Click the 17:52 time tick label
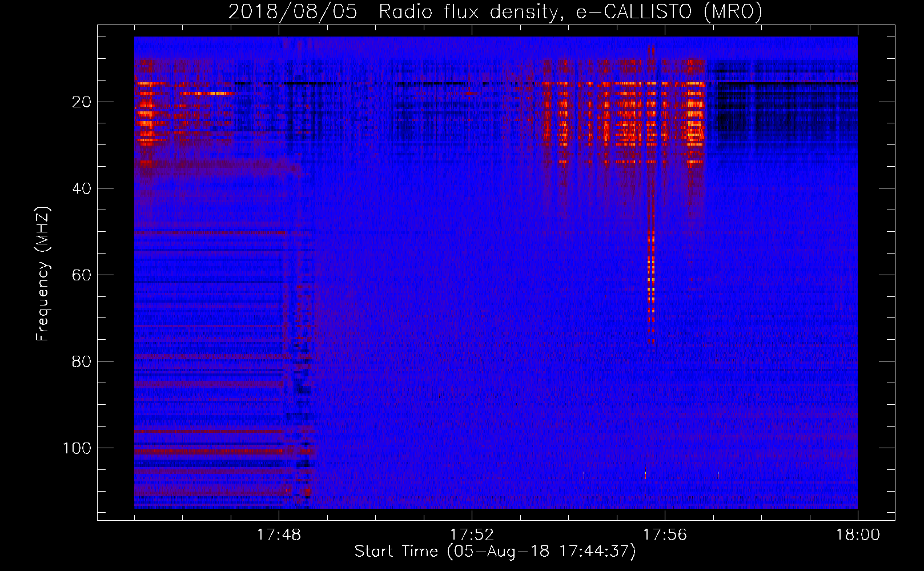The height and width of the screenshot is (571, 924). tap(472, 535)
